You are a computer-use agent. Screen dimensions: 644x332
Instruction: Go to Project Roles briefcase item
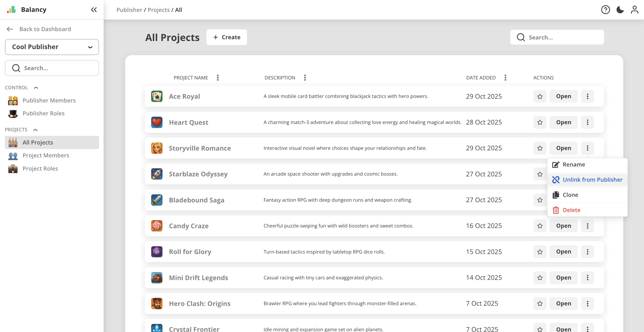[x=40, y=169]
